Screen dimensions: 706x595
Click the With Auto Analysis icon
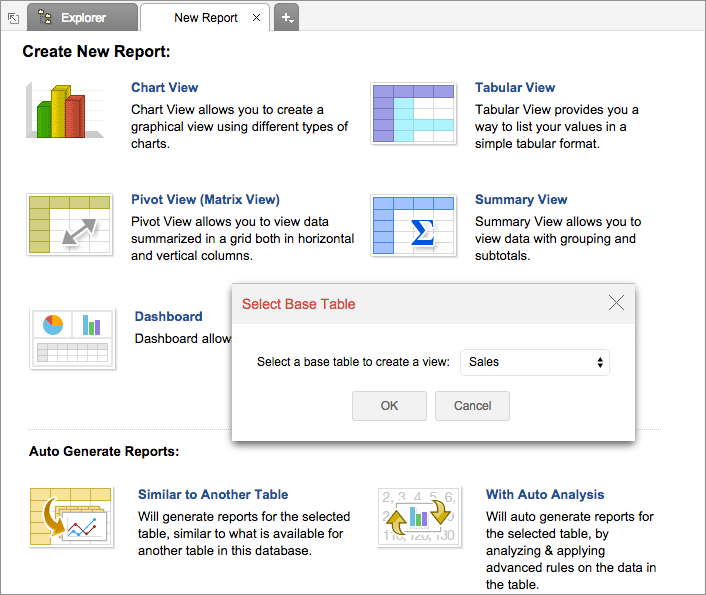417,516
